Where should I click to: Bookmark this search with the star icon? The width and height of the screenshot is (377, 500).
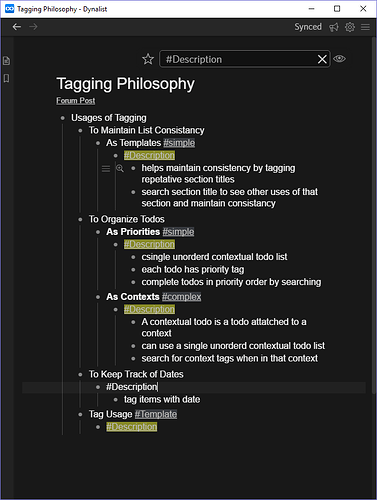(148, 59)
